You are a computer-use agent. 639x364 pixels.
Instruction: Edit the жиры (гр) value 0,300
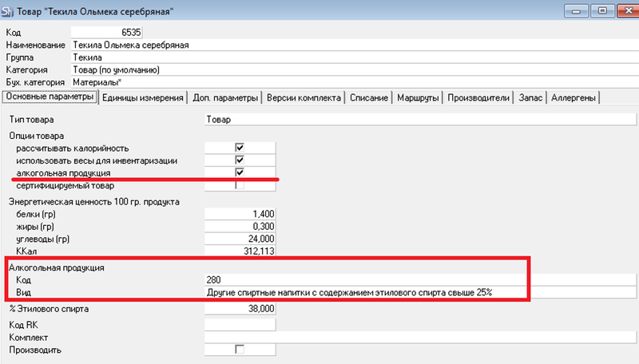[240, 227]
